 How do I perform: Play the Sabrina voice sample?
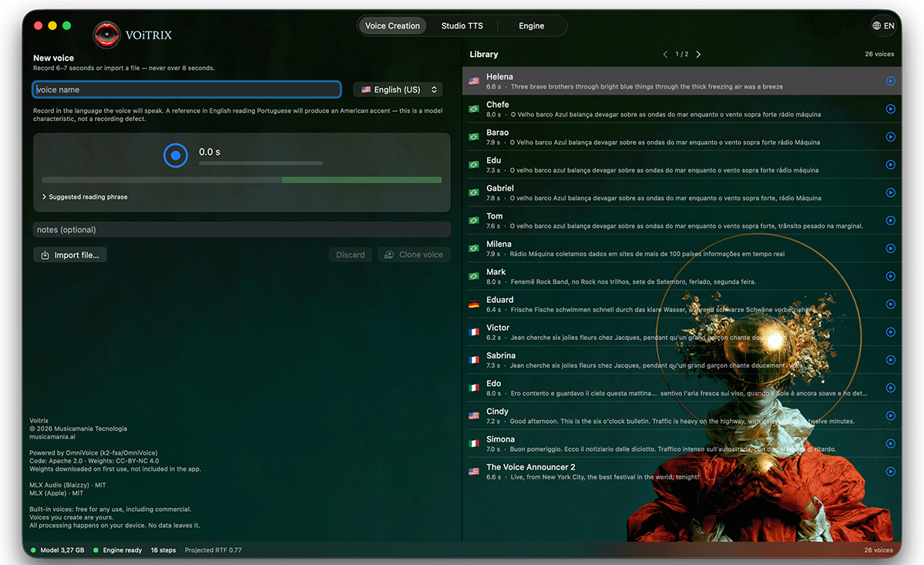pyautogui.click(x=890, y=360)
